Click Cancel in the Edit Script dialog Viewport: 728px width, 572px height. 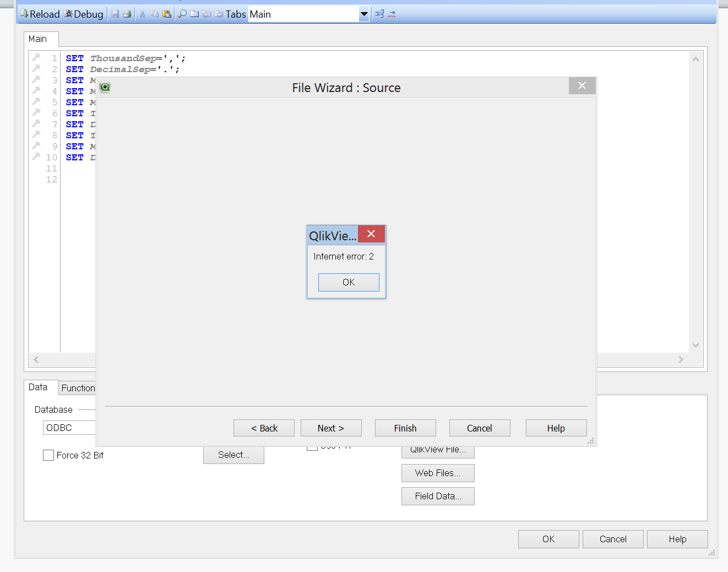click(x=613, y=539)
